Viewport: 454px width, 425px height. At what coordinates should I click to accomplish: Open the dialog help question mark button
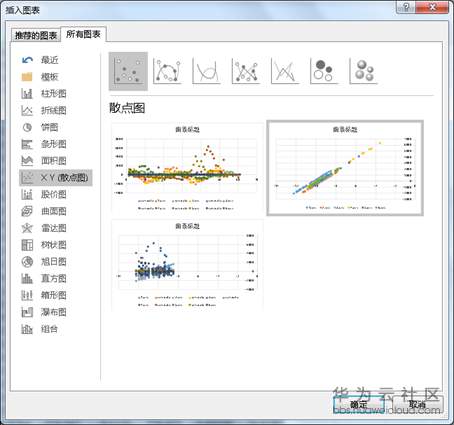(406, 7)
